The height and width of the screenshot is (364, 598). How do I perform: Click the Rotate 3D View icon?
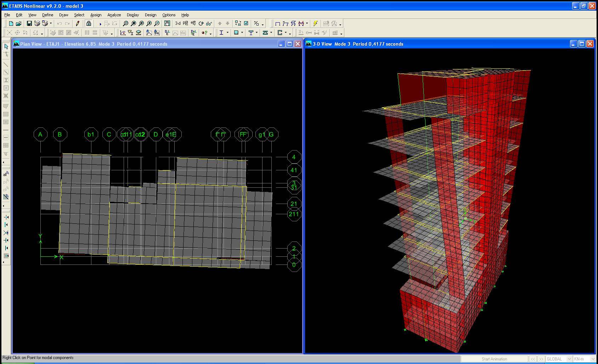coord(201,24)
